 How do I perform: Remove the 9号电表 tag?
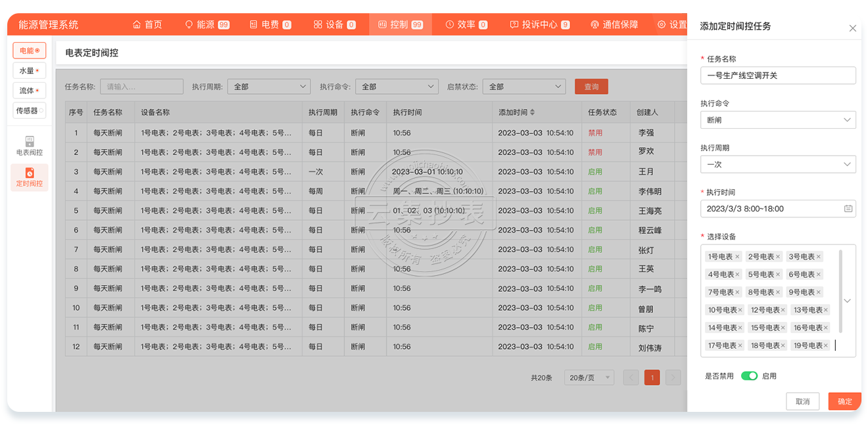(818, 292)
